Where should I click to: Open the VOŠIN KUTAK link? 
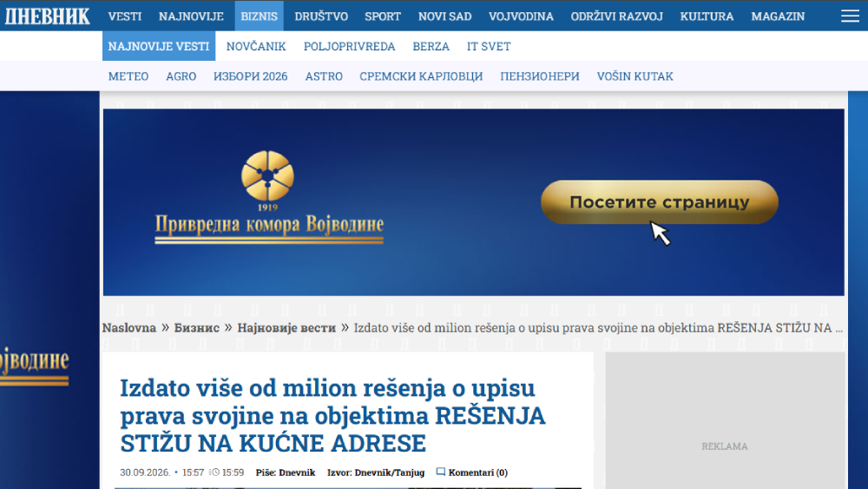click(x=635, y=76)
